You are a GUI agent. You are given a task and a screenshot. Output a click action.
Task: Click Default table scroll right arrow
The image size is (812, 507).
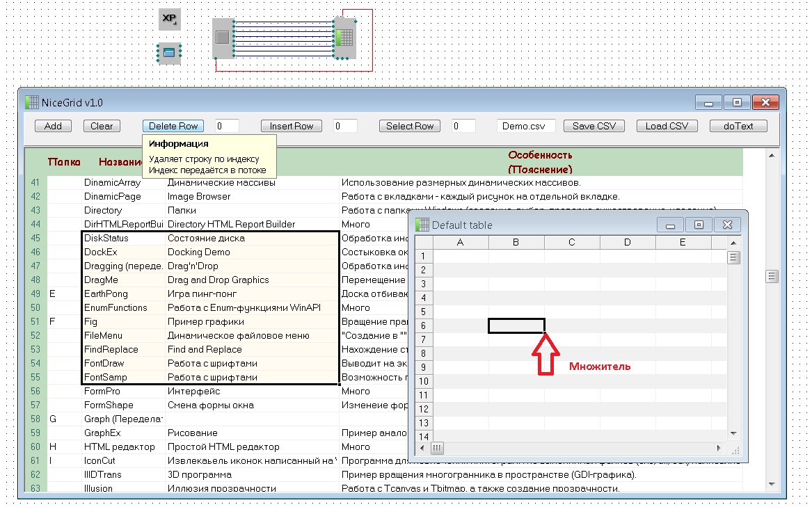tap(719, 448)
